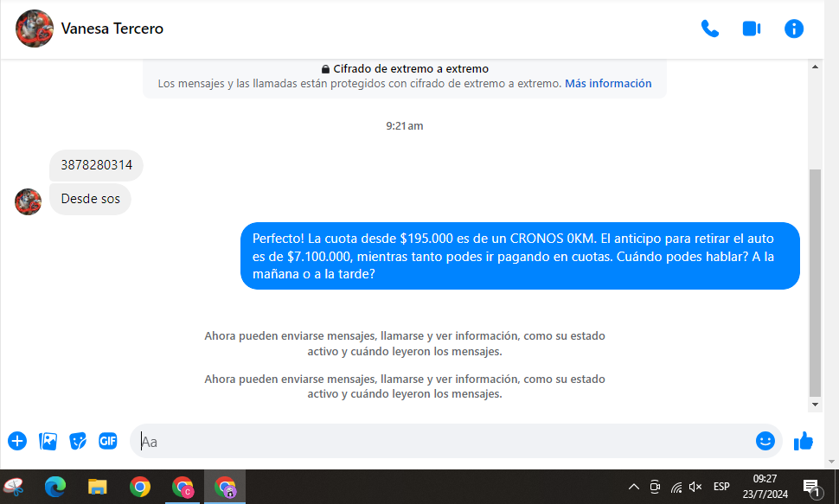Click the chat header profile picture

pyautogui.click(x=35, y=29)
